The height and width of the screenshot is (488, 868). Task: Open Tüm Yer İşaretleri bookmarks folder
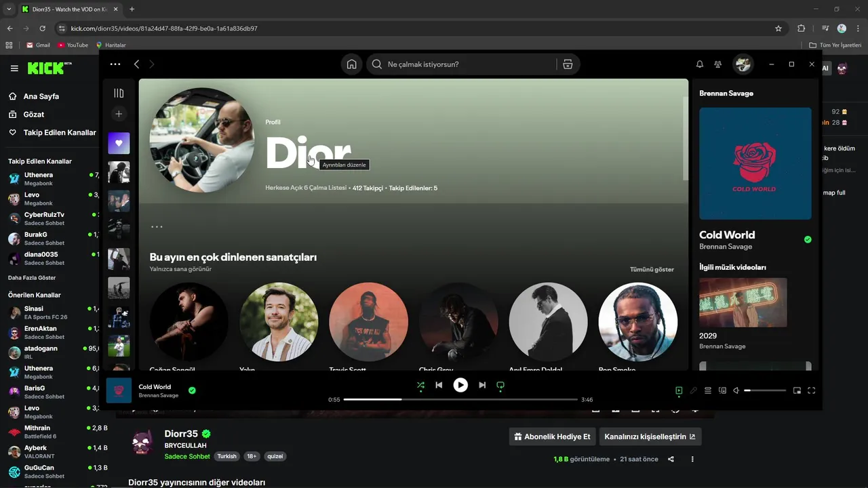(x=835, y=45)
